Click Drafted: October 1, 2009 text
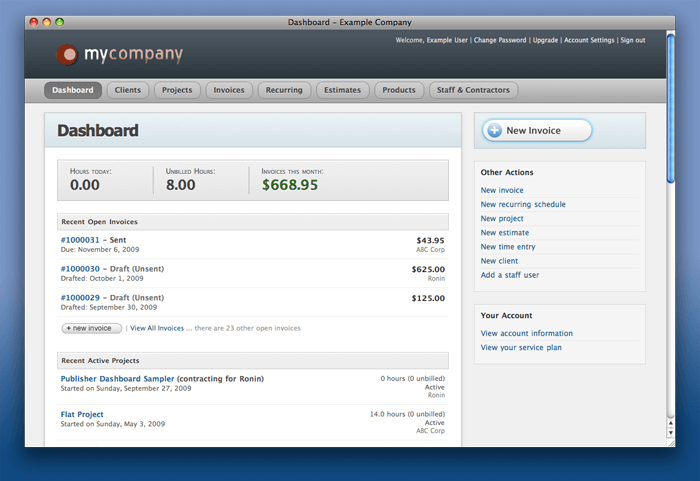 click(102, 279)
